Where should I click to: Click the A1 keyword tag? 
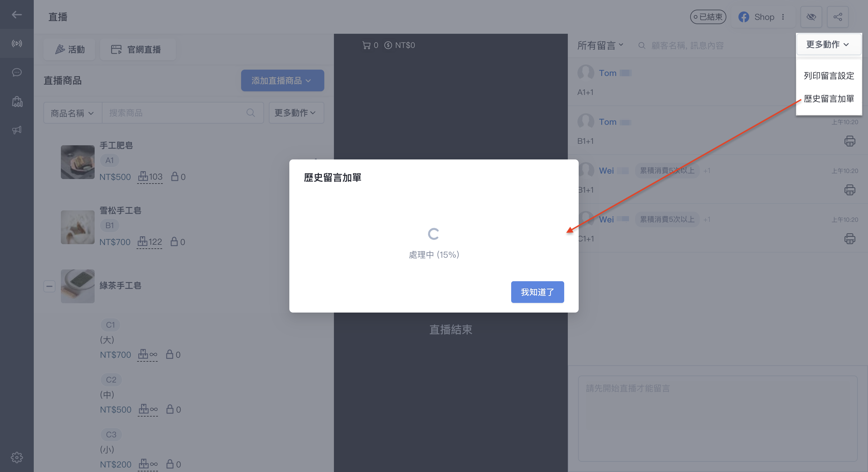coord(109,160)
